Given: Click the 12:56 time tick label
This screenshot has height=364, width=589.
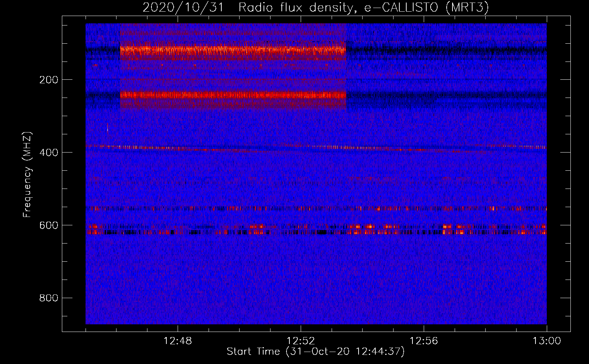Looking at the screenshot, I should click(x=424, y=341).
